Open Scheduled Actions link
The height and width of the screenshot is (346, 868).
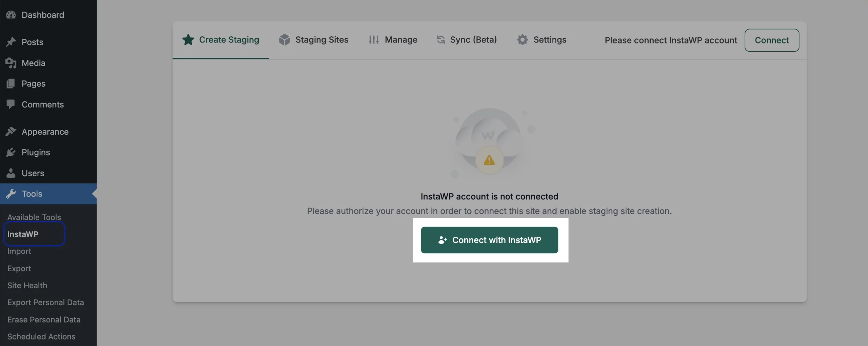(41, 336)
